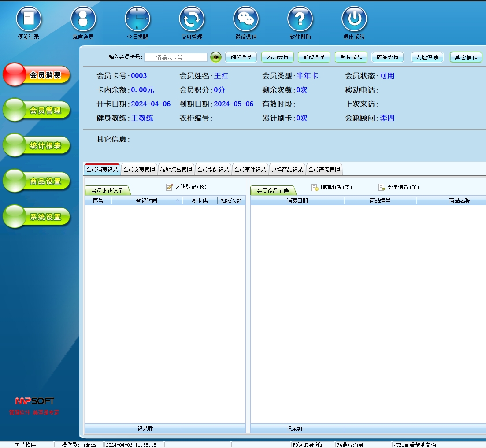Open the 私教综合管理 tab
The height and width of the screenshot is (448, 486).
point(176,170)
